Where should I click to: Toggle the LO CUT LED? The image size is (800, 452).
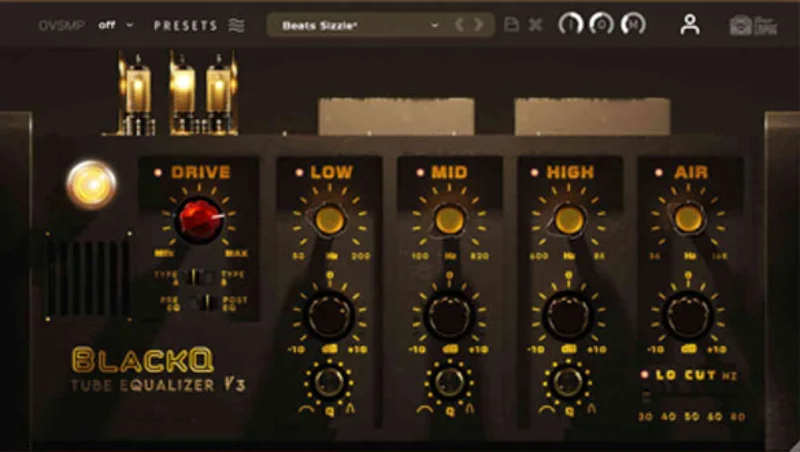tap(644, 375)
